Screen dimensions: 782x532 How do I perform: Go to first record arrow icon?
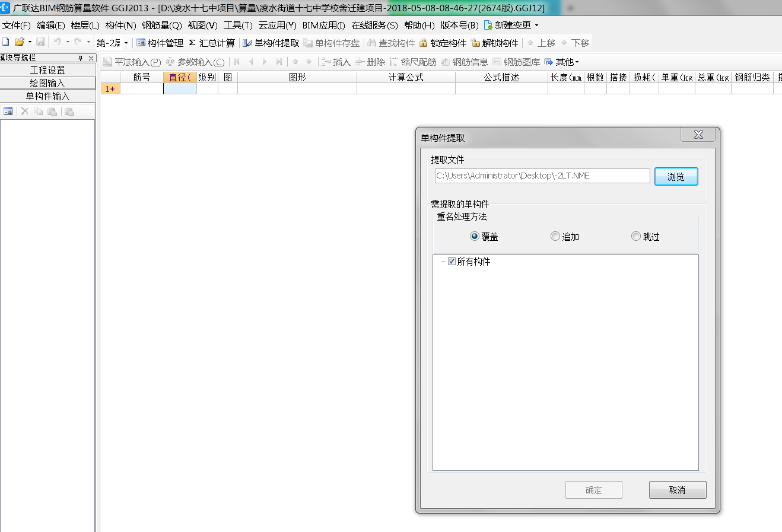237,62
